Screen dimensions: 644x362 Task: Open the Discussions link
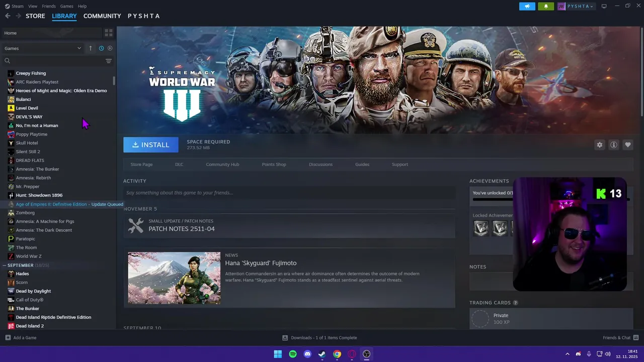point(320,164)
